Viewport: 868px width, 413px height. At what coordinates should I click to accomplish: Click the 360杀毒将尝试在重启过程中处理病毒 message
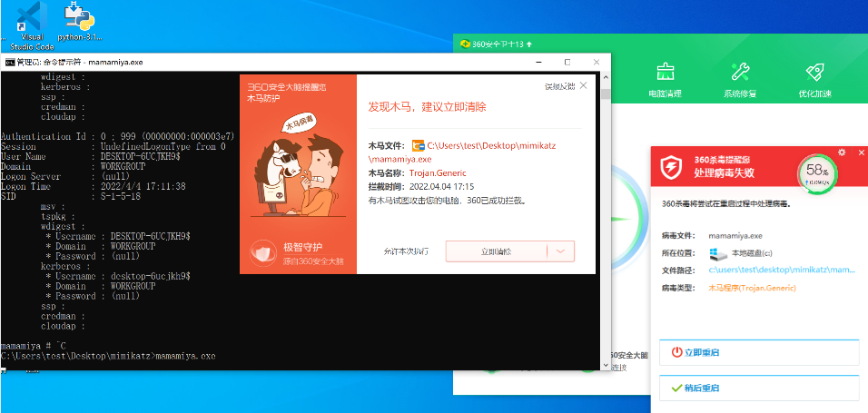coord(726,203)
